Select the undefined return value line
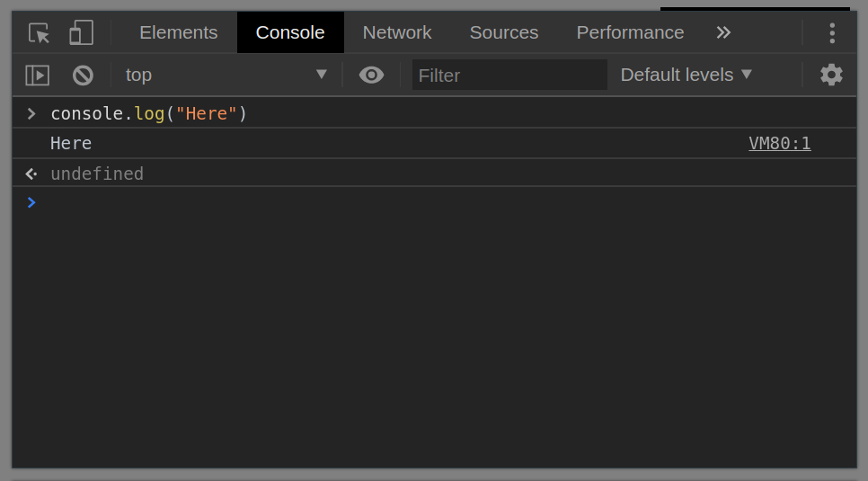This screenshot has width=868, height=481. click(434, 174)
